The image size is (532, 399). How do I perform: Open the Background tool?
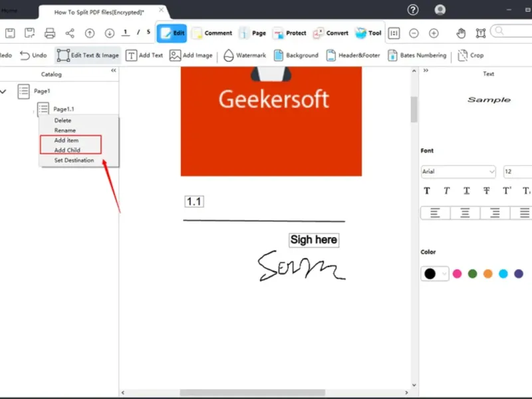tap(296, 55)
